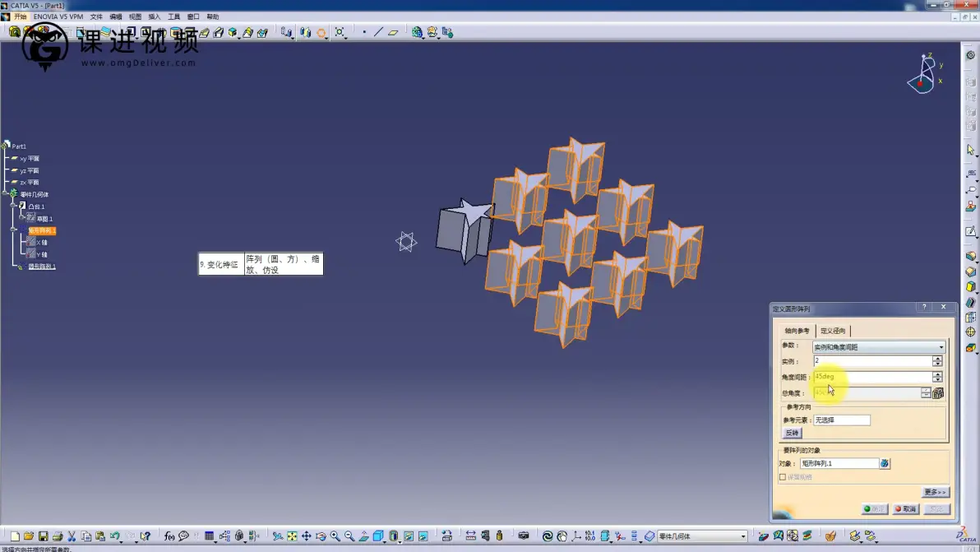Open the 插入 menu
Image resolution: width=980 pixels, height=552 pixels.
[x=155, y=17]
